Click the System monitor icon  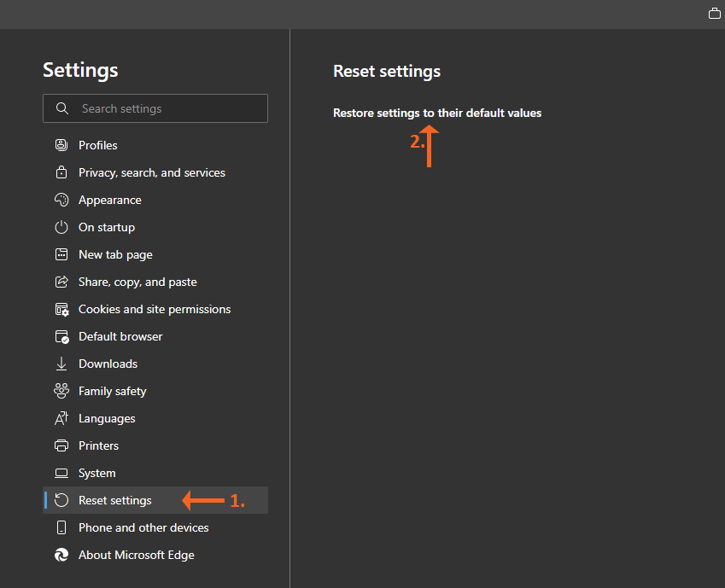pos(61,473)
